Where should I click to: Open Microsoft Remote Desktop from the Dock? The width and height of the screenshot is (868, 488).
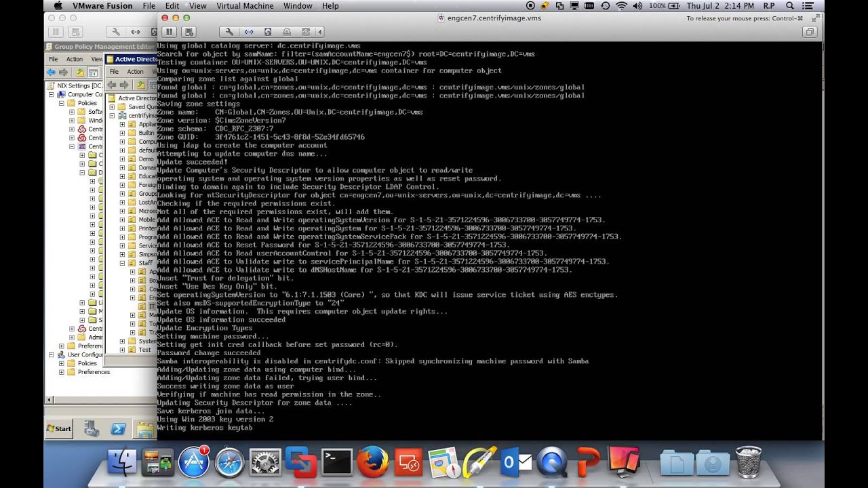[409, 462]
